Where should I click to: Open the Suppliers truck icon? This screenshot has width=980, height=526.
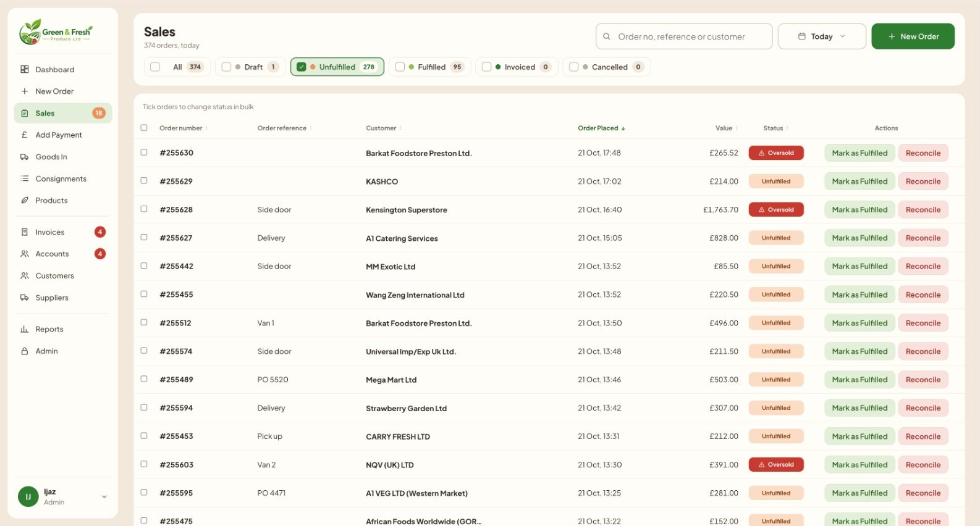pos(25,298)
